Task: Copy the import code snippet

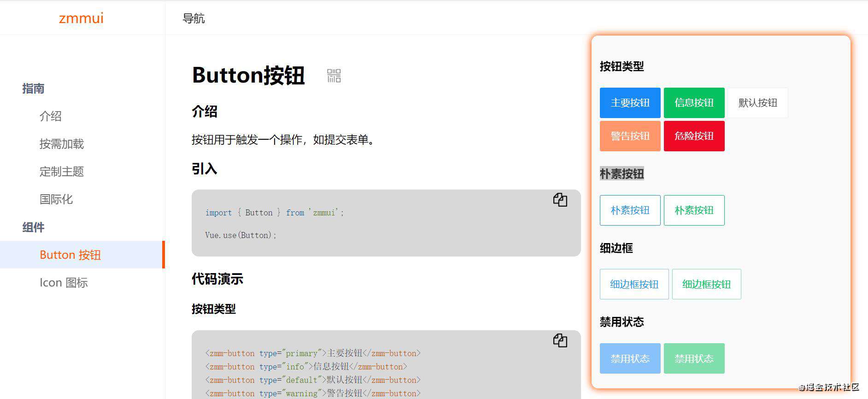Action: [x=560, y=200]
